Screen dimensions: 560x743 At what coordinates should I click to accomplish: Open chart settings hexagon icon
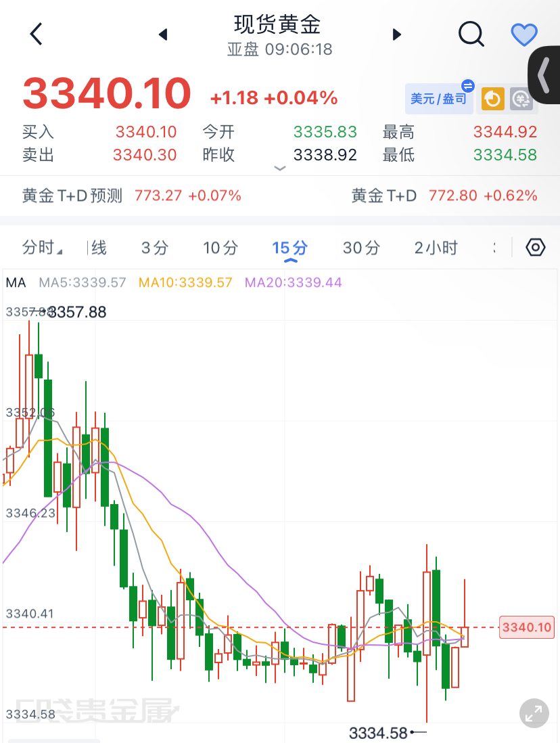click(x=536, y=248)
